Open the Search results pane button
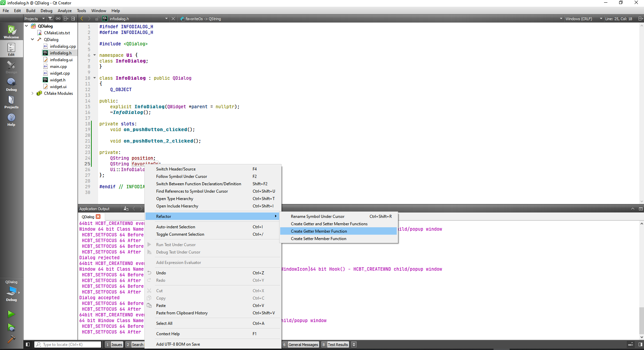 [135, 344]
